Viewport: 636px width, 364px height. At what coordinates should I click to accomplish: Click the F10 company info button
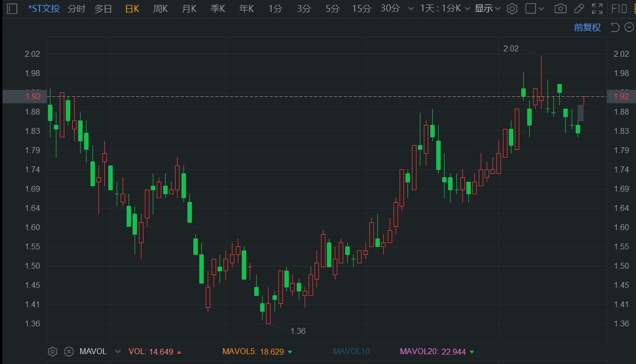coord(619,8)
